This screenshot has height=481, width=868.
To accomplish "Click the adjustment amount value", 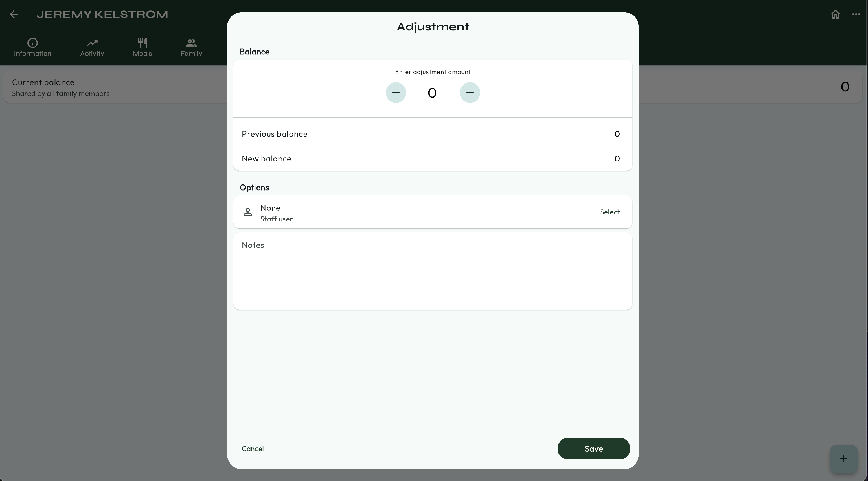I will (432, 93).
